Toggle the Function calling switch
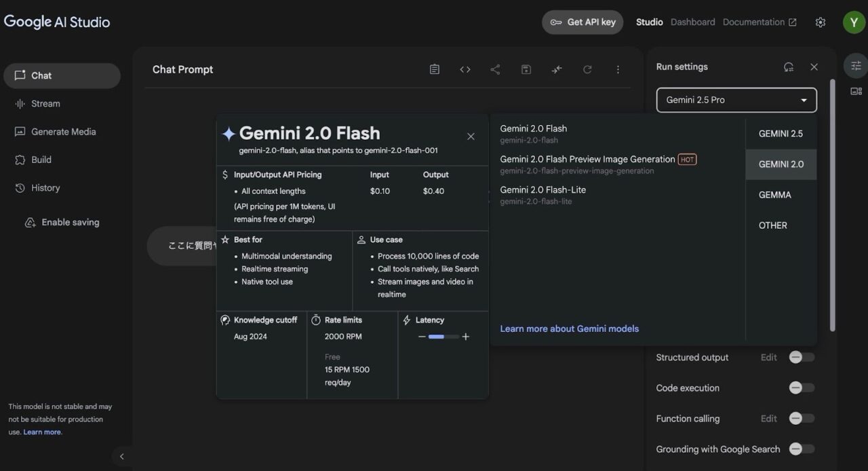The width and height of the screenshot is (868, 471). point(802,419)
